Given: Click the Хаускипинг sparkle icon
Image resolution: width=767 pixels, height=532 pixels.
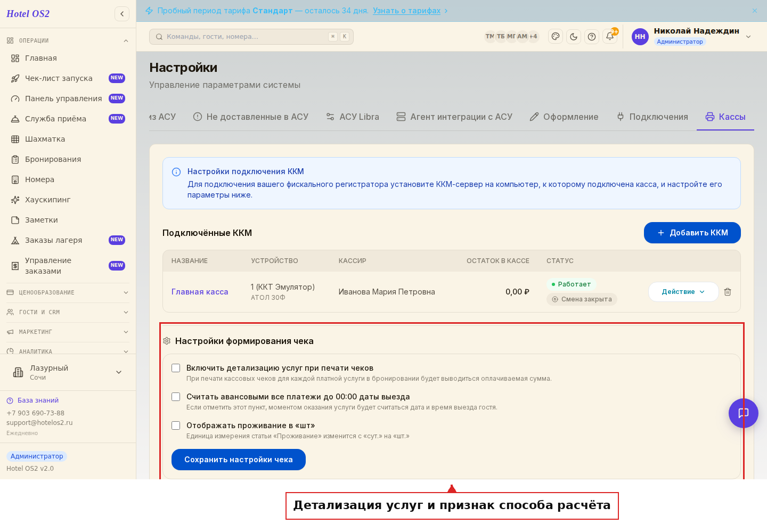Looking at the screenshot, I should (x=15, y=200).
